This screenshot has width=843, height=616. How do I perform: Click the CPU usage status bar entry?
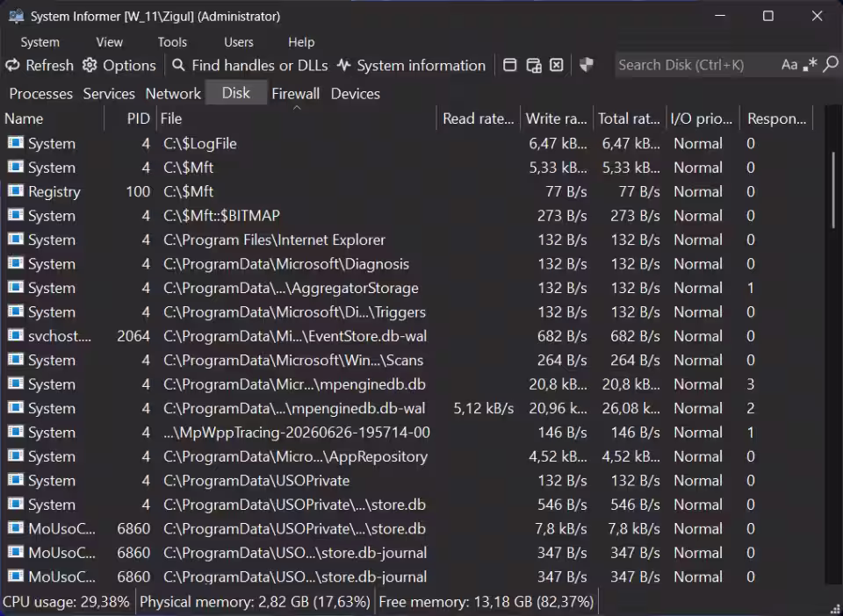pos(67,601)
